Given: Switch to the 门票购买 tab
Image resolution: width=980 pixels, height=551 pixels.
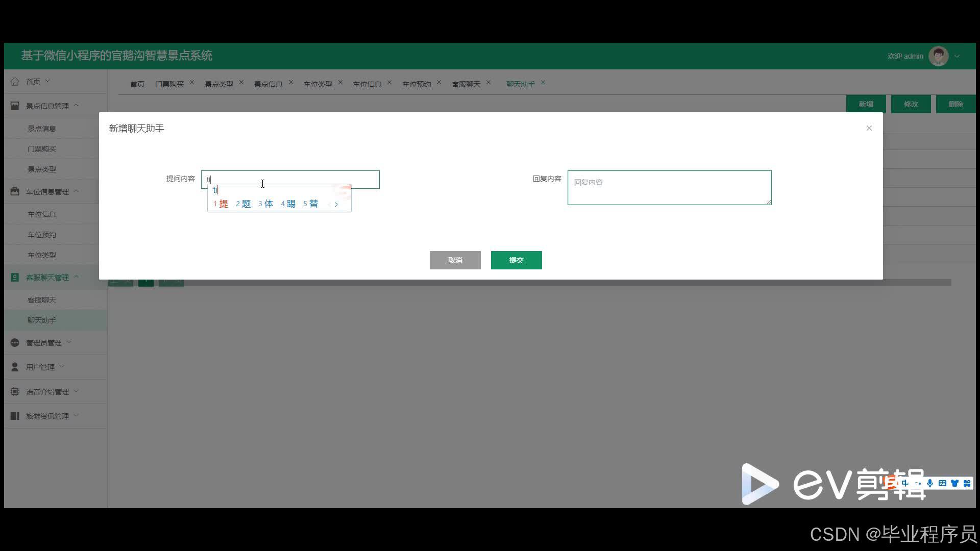Looking at the screenshot, I should coord(169,84).
